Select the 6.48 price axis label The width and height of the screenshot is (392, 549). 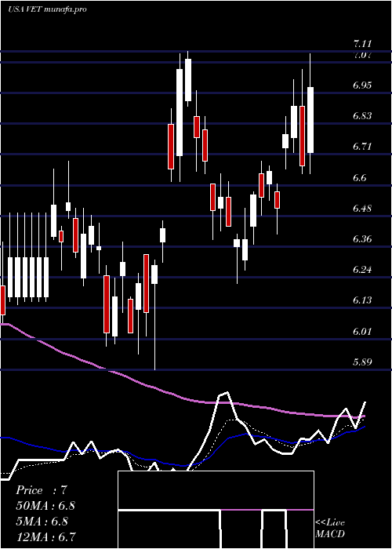(x=362, y=209)
